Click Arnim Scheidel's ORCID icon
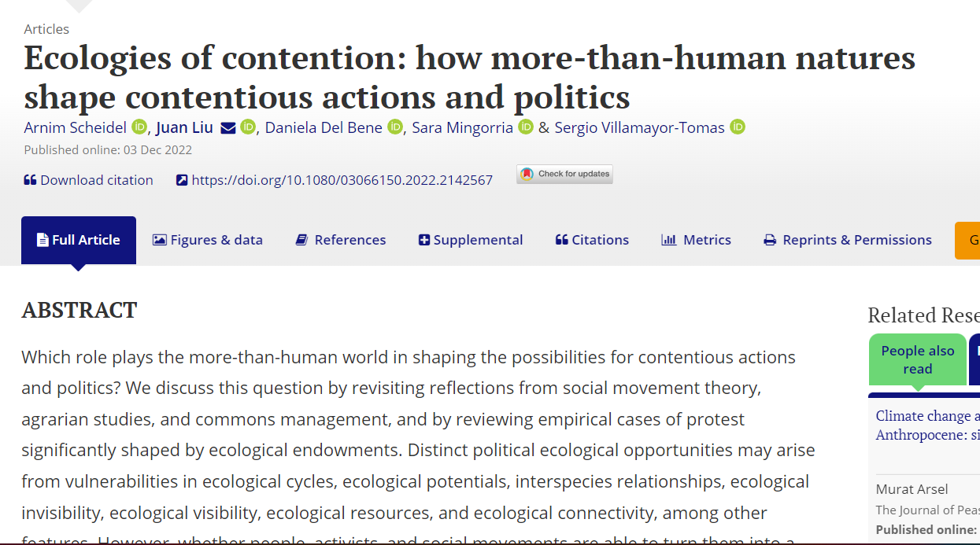 pyautogui.click(x=139, y=127)
